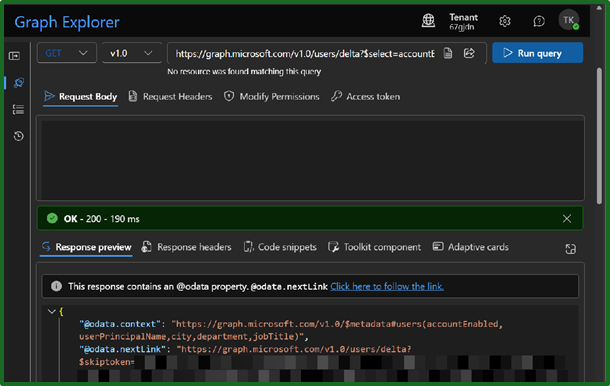Open Access token tab

[x=365, y=96]
